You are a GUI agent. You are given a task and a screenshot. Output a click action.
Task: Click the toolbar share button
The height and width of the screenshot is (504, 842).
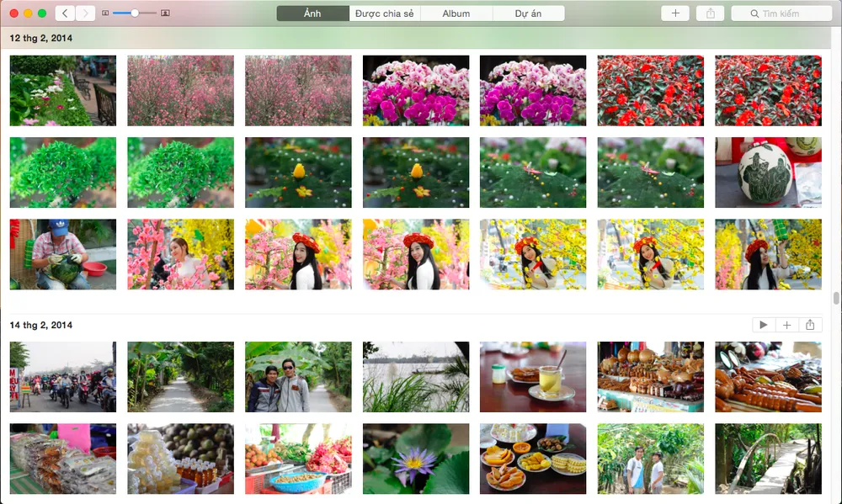point(710,13)
